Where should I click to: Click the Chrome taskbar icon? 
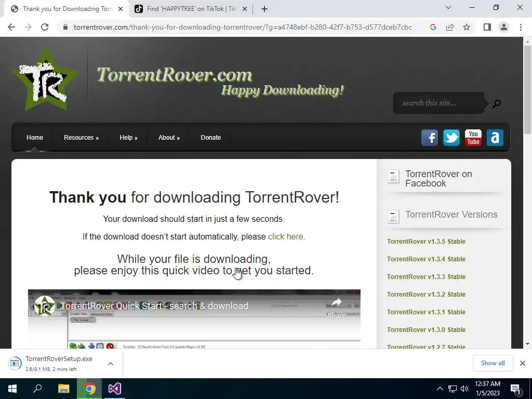pyautogui.click(x=89, y=389)
